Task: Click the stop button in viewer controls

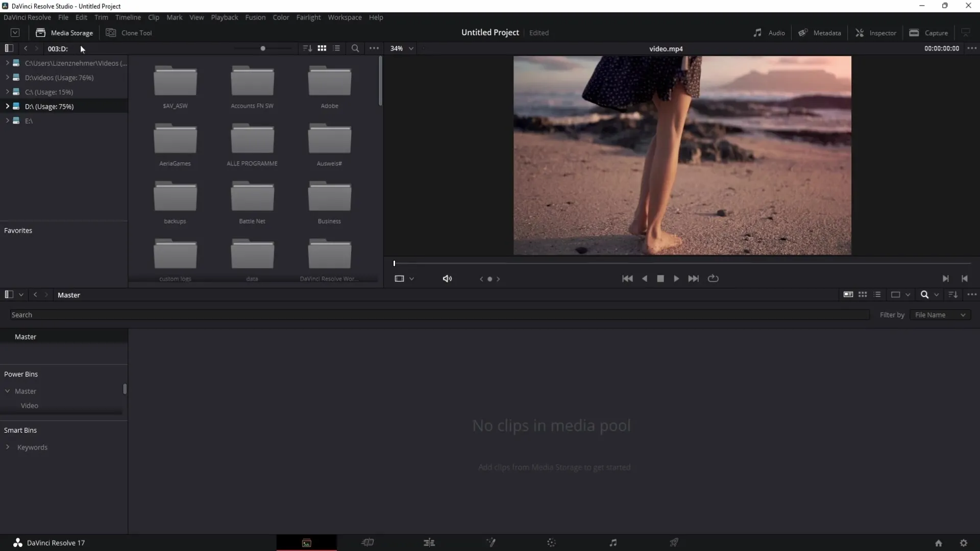Action: click(x=660, y=278)
